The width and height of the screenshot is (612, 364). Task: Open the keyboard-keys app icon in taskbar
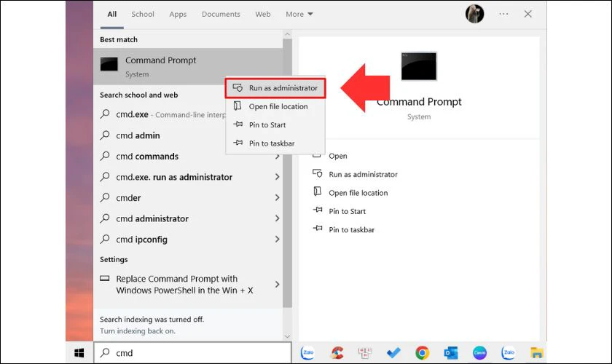point(364,353)
